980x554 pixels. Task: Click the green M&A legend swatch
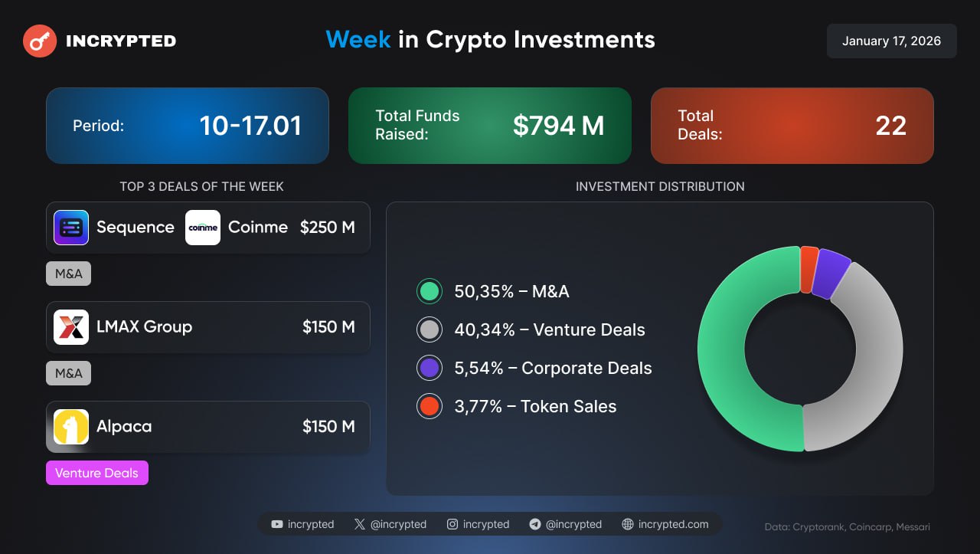coord(430,291)
